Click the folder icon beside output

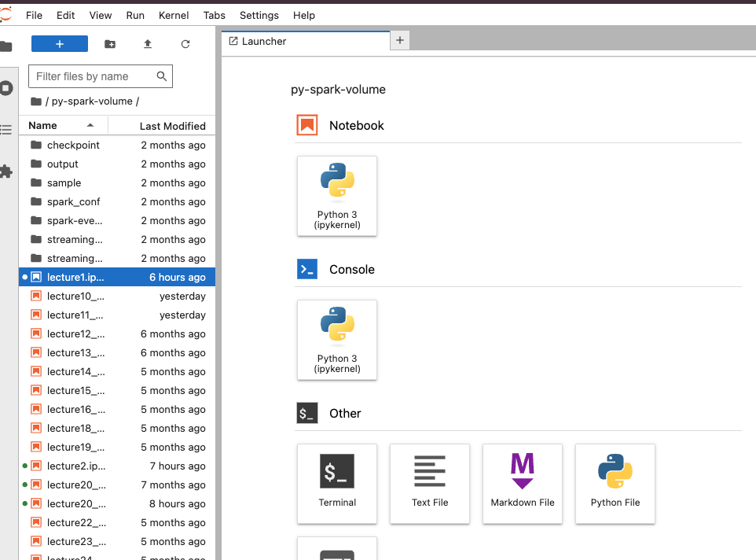tap(36, 164)
